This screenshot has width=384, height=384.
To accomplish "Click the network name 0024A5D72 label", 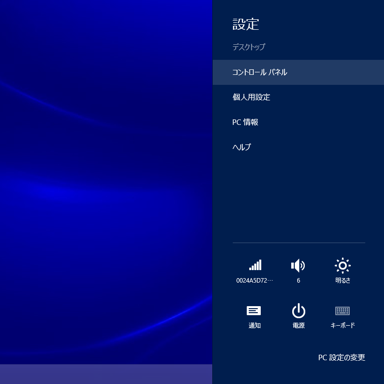I will (x=254, y=281).
